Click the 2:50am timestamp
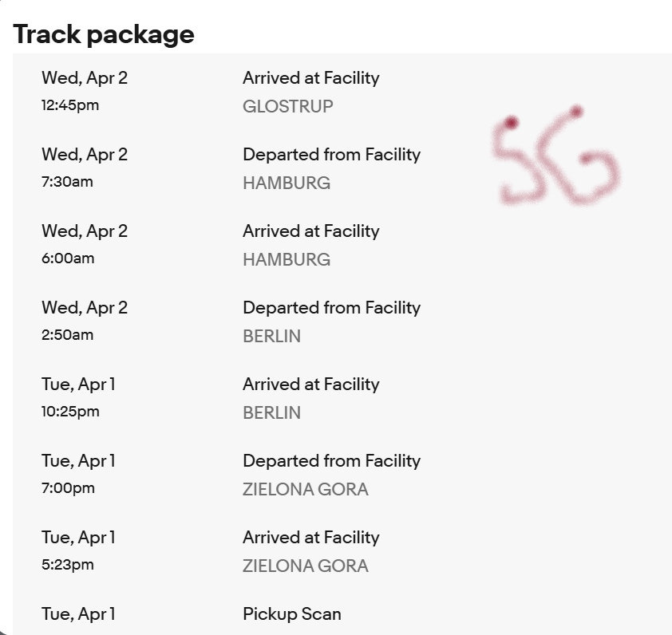 (67, 335)
